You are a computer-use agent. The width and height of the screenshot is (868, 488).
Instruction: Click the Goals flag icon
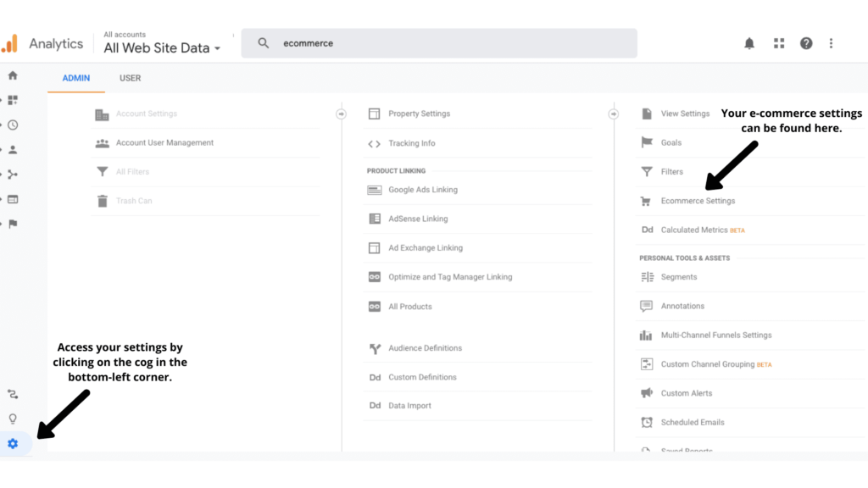[647, 142]
